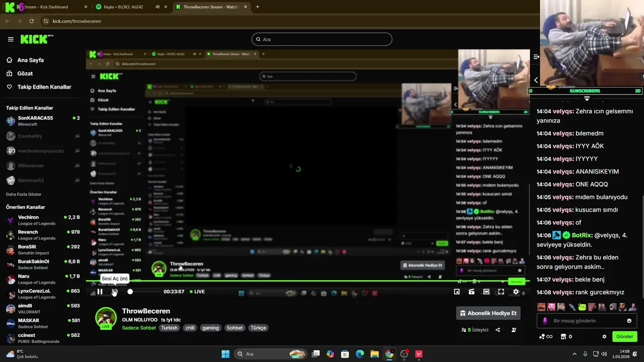Expand the subscribers goal dropdown arrow
This screenshot has height=362, width=644.
[587, 99]
